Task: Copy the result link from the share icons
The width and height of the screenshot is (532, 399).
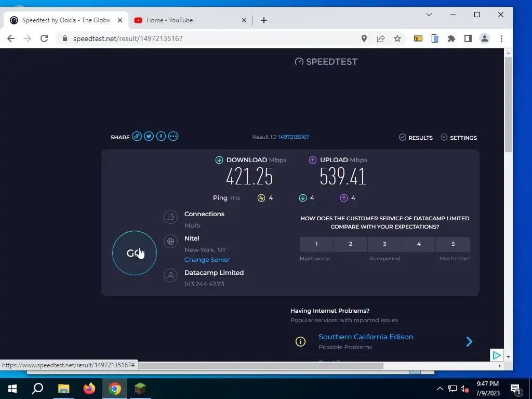Action: [x=137, y=137]
